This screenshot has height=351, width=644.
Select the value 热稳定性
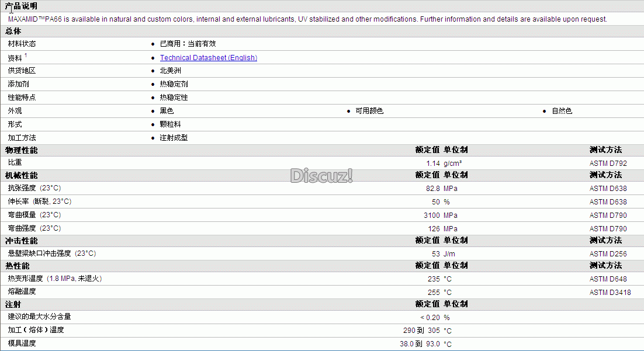point(174,98)
